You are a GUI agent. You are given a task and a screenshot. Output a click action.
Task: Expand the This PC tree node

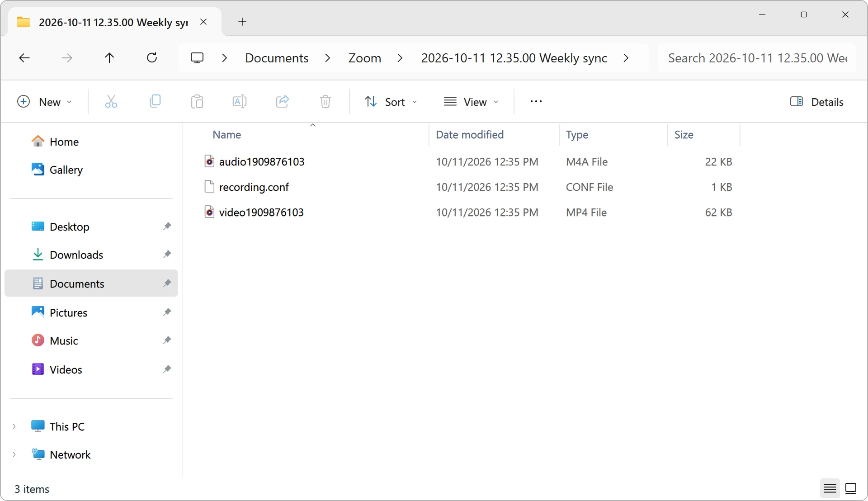pos(14,426)
